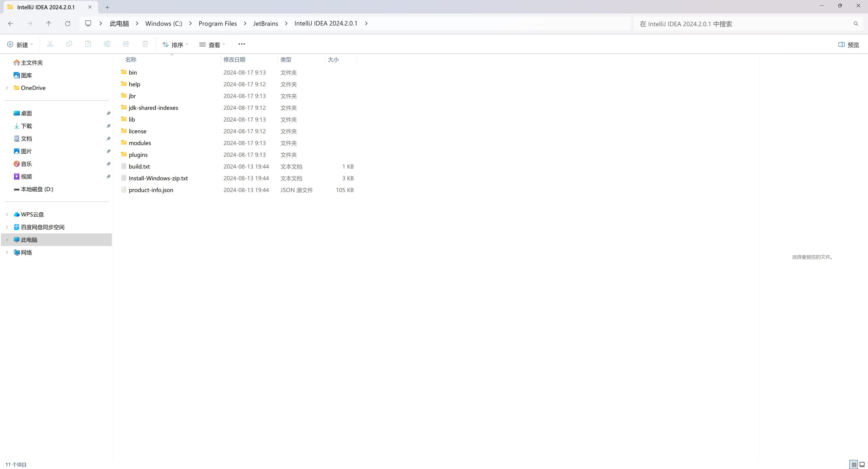
Task: Click the Cut scissors icon
Action: pos(50,44)
